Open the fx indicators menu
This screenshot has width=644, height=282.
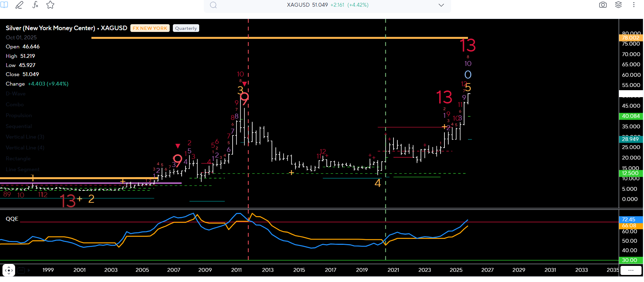(35, 5)
